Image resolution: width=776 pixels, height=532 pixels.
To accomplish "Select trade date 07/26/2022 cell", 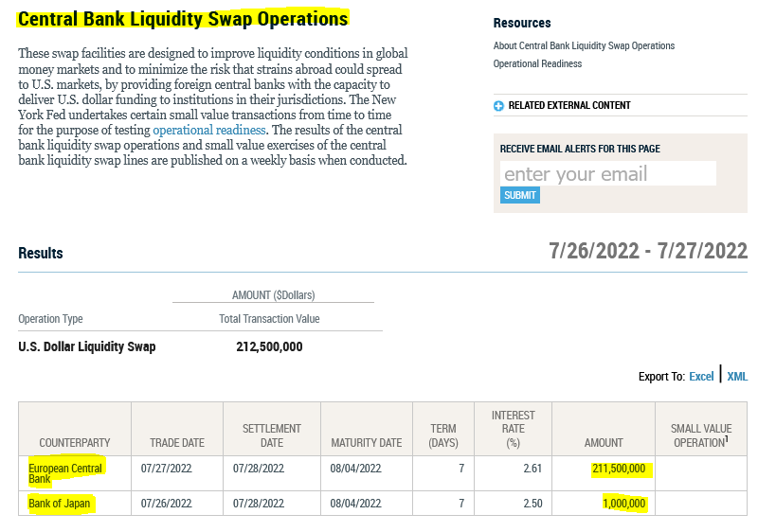I will (x=177, y=504).
